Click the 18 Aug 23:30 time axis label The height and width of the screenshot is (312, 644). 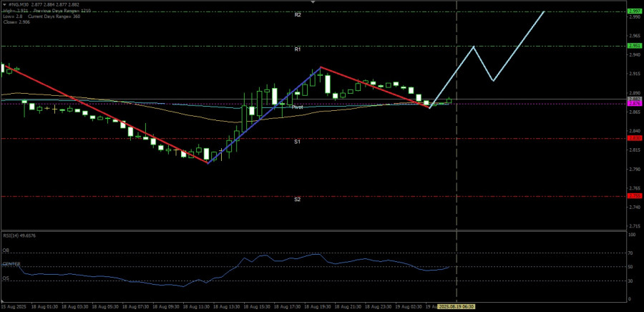point(379,307)
